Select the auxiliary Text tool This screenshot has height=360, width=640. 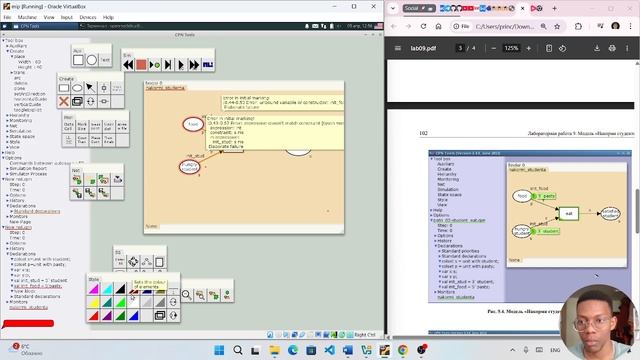(x=105, y=60)
